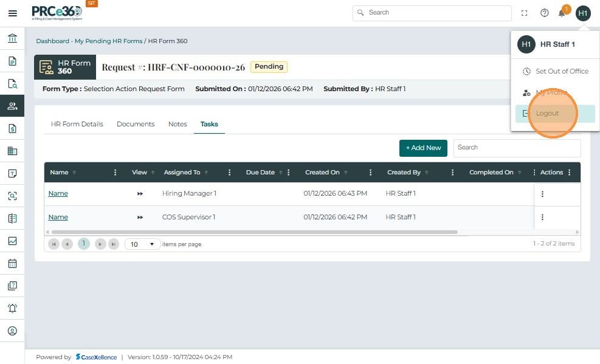Go to My Pending HR Forms breadcrumb
600x364 pixels.
click(x=109, y=41)
